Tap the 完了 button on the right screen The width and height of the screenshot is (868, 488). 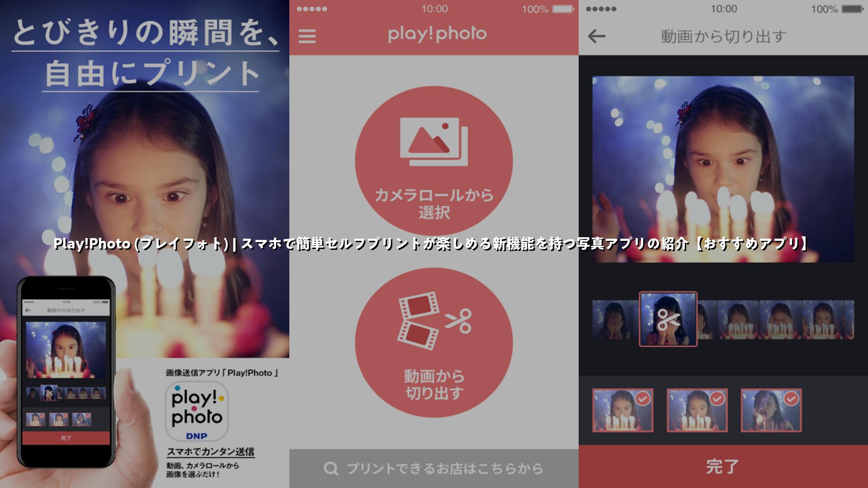click(723, 466)
